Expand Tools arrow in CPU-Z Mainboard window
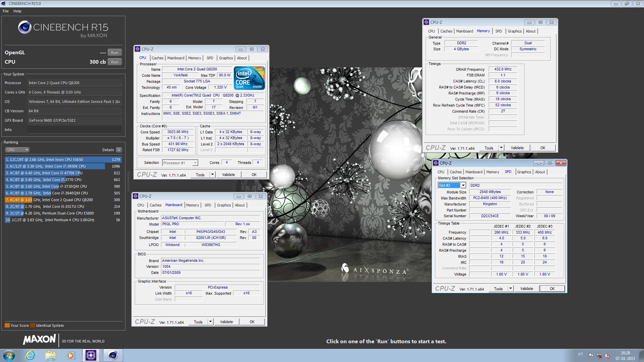The height and width of the screenshot is (362, 644). click(x=210, y=322)
